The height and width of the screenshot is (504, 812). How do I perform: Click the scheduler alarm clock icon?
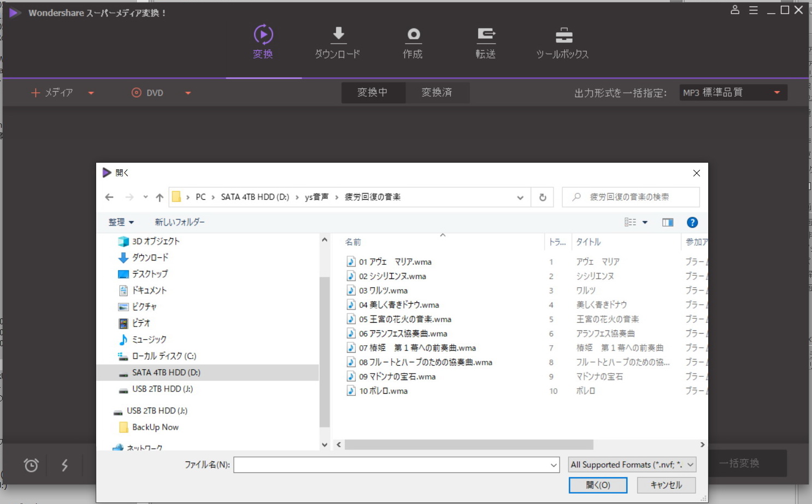point(31,465)
